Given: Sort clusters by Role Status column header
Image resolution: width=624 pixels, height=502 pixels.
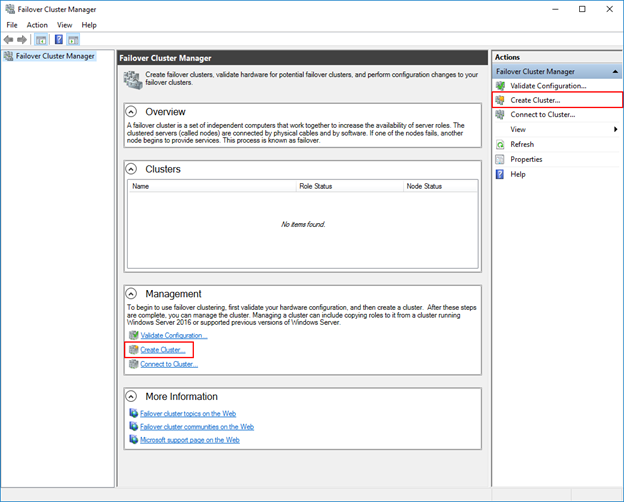Looking at the screenshot, I should point(350,186).
